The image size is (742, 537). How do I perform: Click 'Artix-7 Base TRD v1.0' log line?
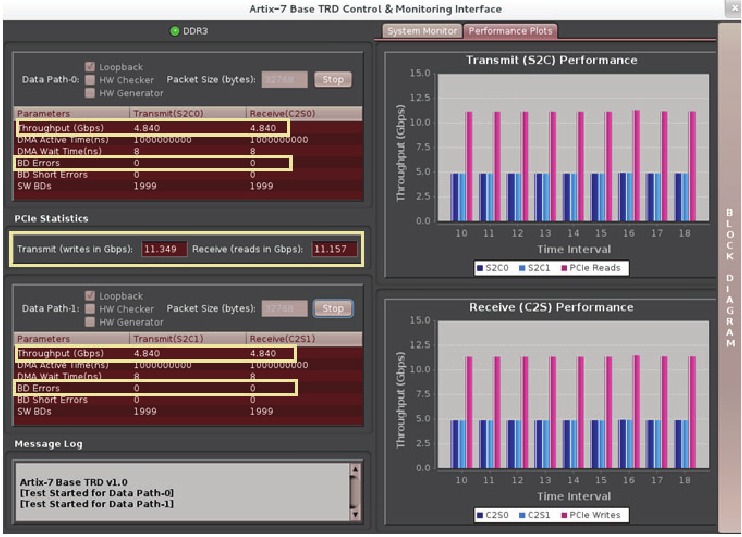pos(73,483)
